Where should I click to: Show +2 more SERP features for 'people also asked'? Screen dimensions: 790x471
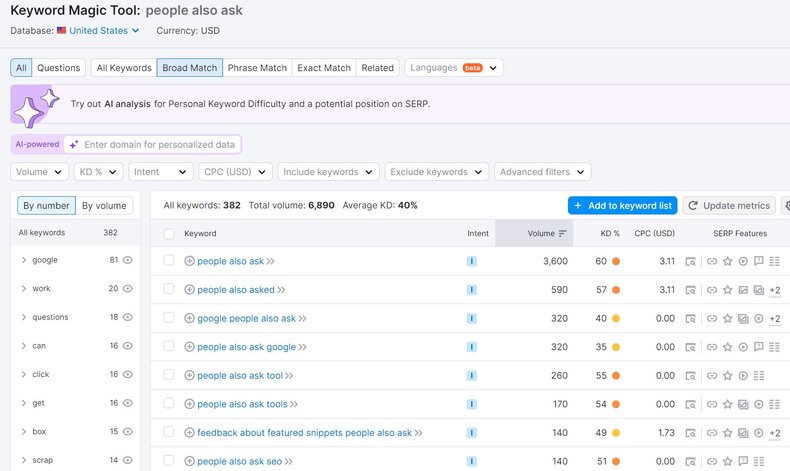click(x=775, y=290)
